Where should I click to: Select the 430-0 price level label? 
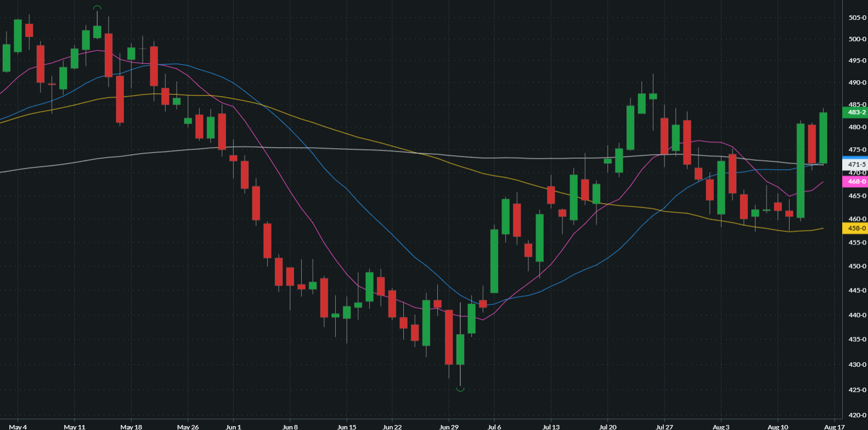pos(857,364)
